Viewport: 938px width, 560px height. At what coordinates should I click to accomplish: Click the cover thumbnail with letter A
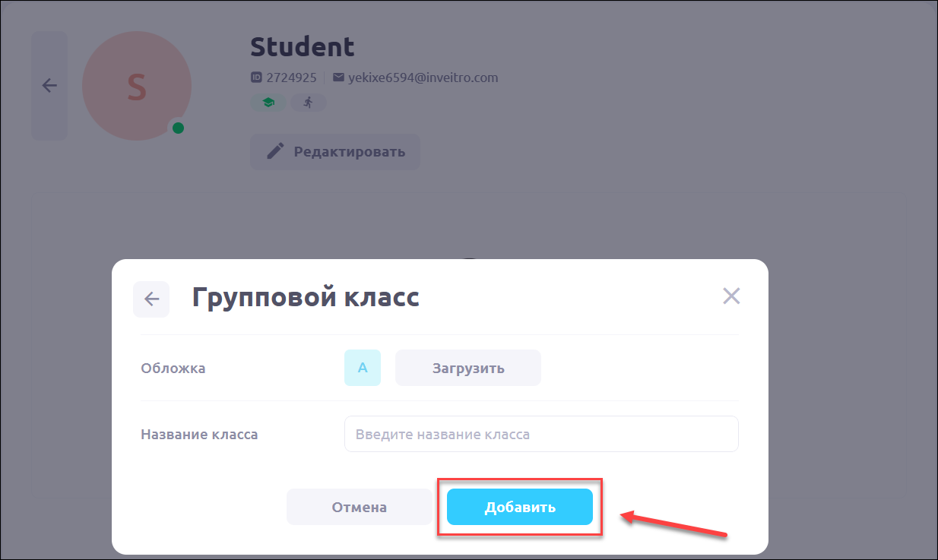tap(363, 368)
